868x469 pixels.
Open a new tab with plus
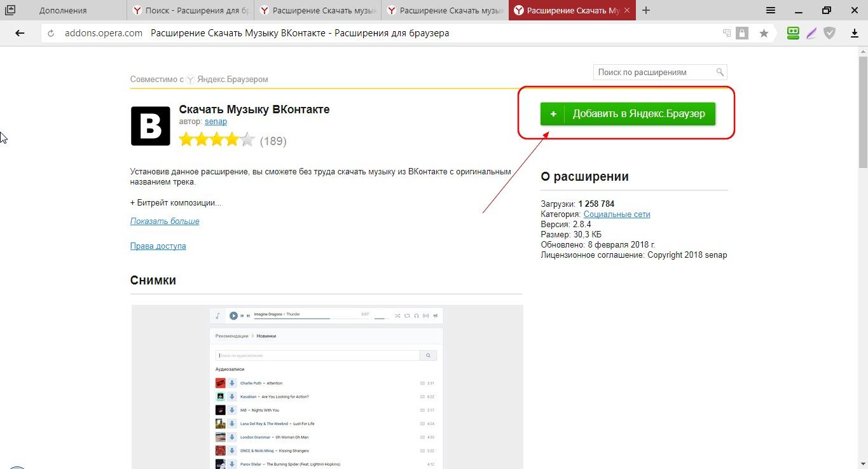pyautogui.click(x=646, y=10)
